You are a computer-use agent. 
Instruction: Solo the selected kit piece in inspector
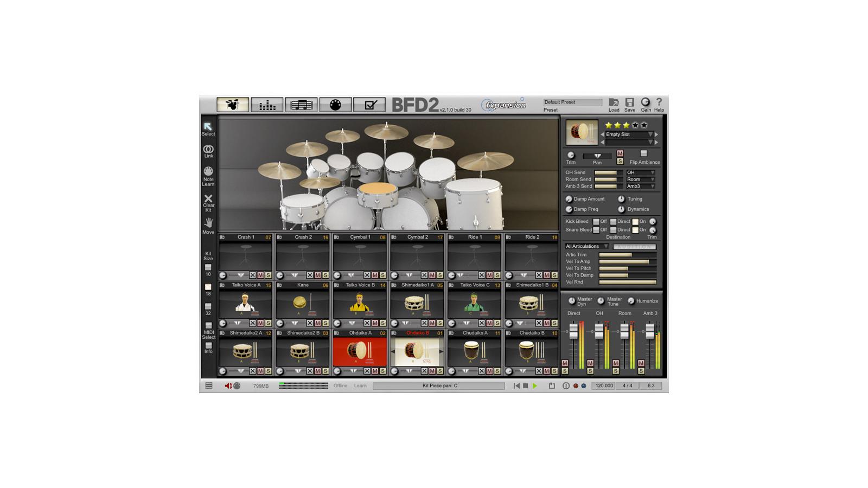(620, 161)
